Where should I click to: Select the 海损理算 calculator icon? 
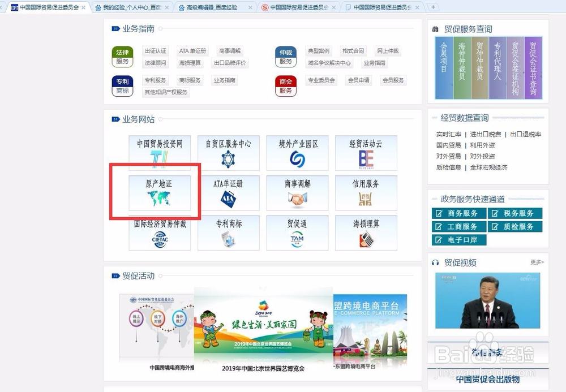click(366, 233)
